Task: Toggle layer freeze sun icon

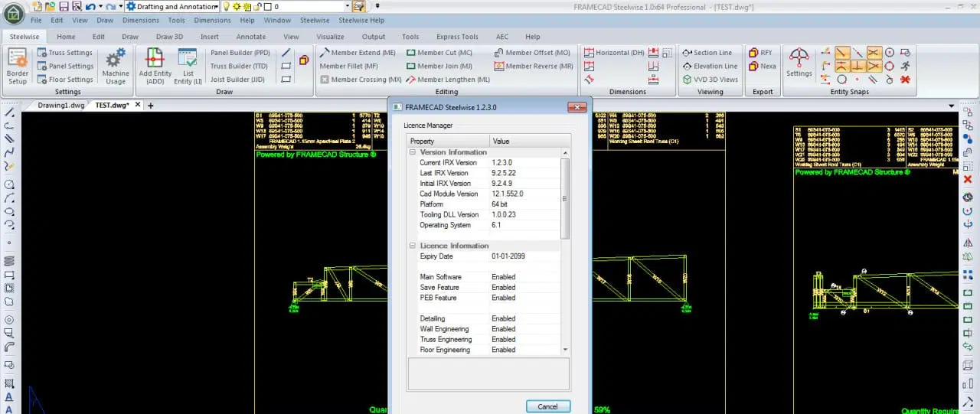Action: point(237,6)
